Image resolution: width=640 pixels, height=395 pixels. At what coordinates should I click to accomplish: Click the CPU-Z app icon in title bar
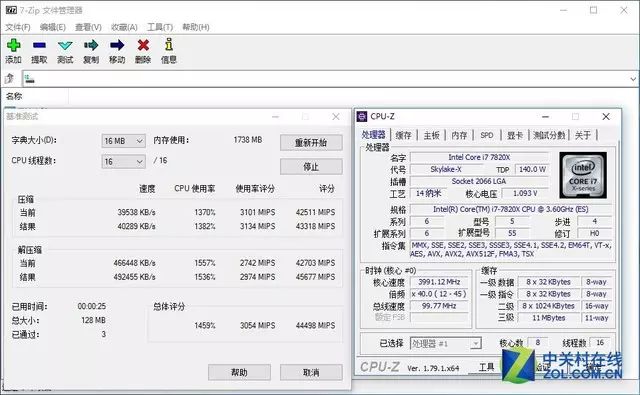click(x=362, y=117)
